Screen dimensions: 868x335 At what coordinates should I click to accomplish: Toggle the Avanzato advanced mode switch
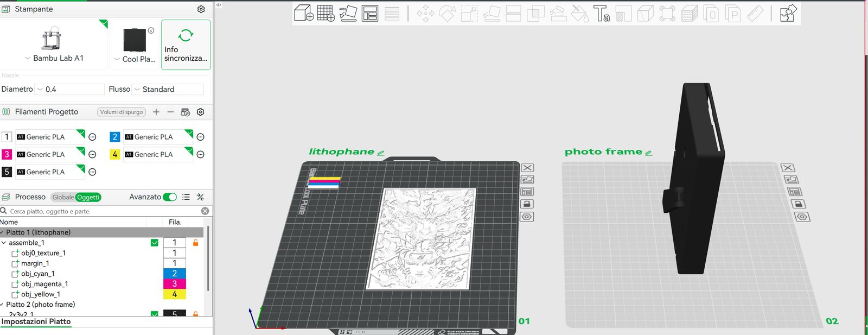point(170,197)
